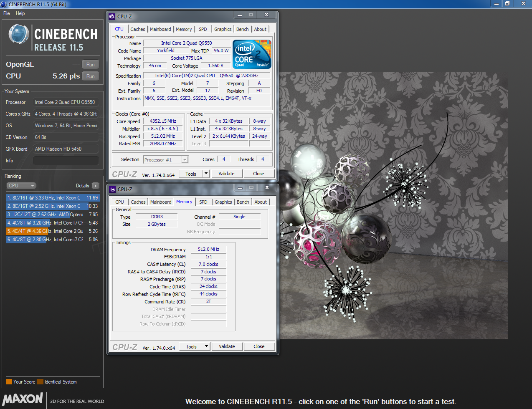532x409 pixels.
Task: Select ranking row 8C/16T @ 3.33 GHz
Action: coord(53,198)
